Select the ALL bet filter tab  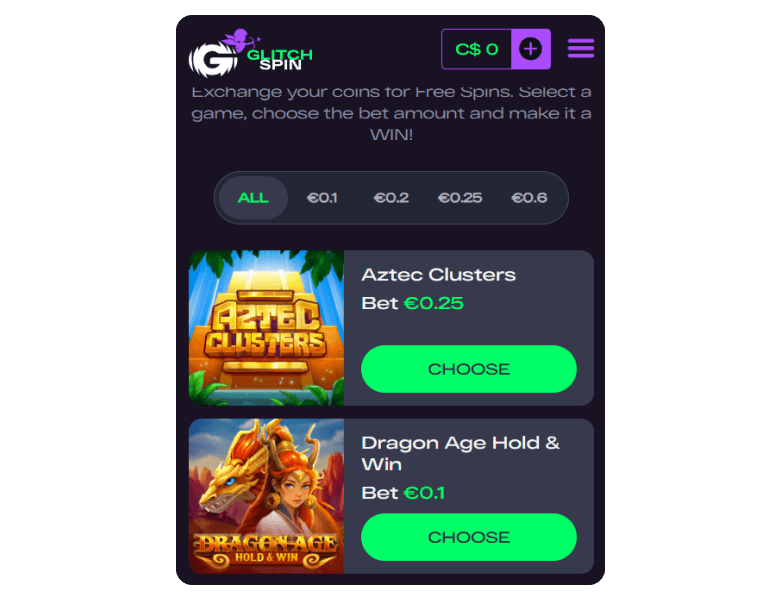tap(253, 198)
